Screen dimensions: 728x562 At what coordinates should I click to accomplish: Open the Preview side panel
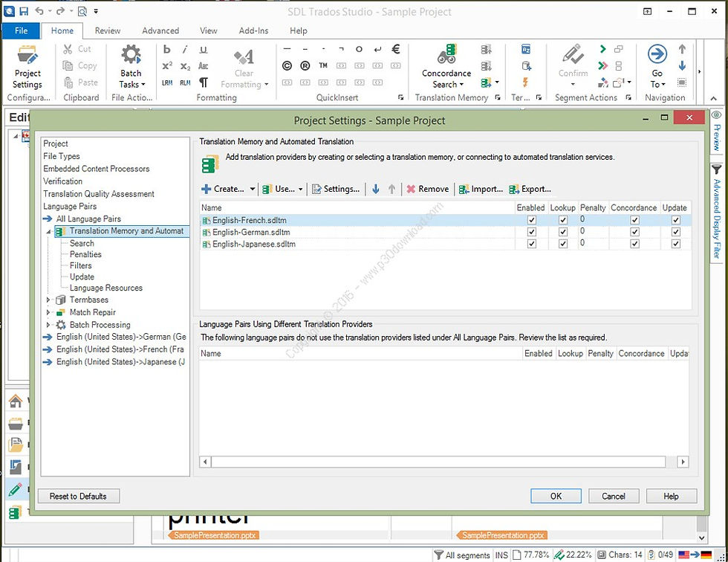717,131
